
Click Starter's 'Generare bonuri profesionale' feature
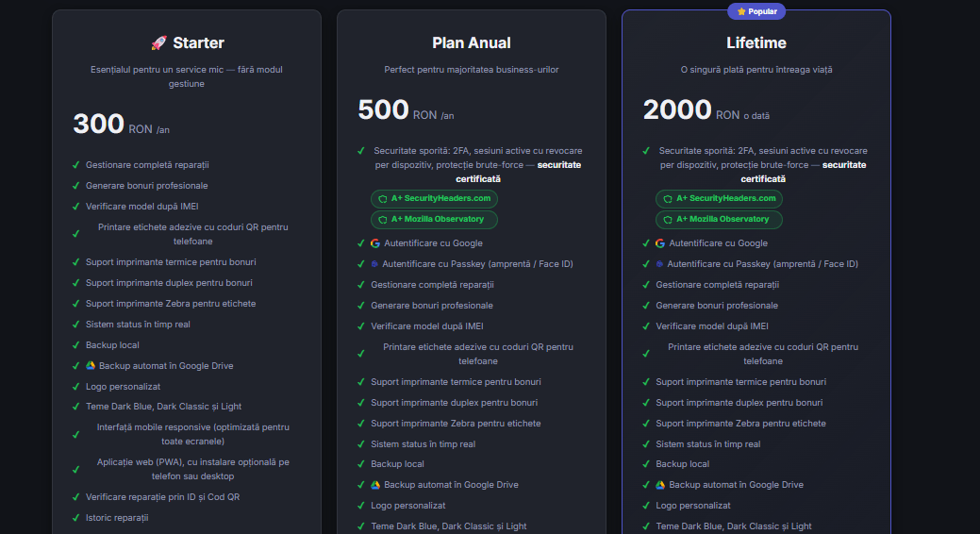point(147,186)
